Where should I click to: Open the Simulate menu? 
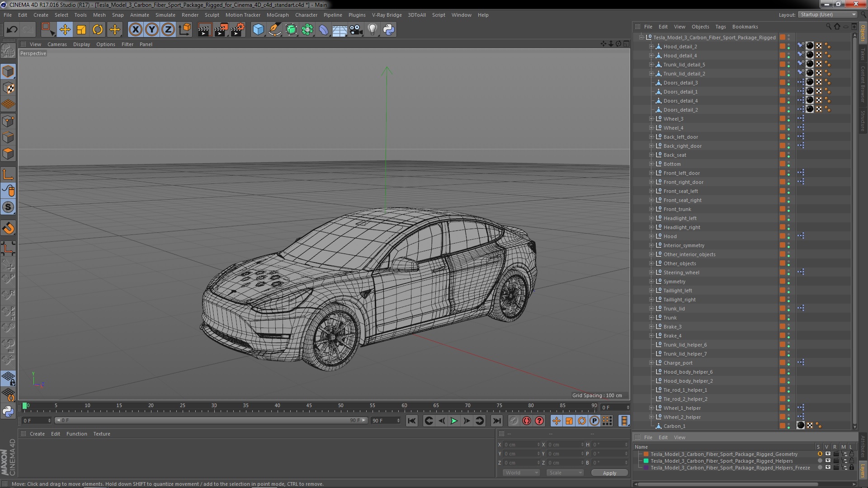(165, 15)
